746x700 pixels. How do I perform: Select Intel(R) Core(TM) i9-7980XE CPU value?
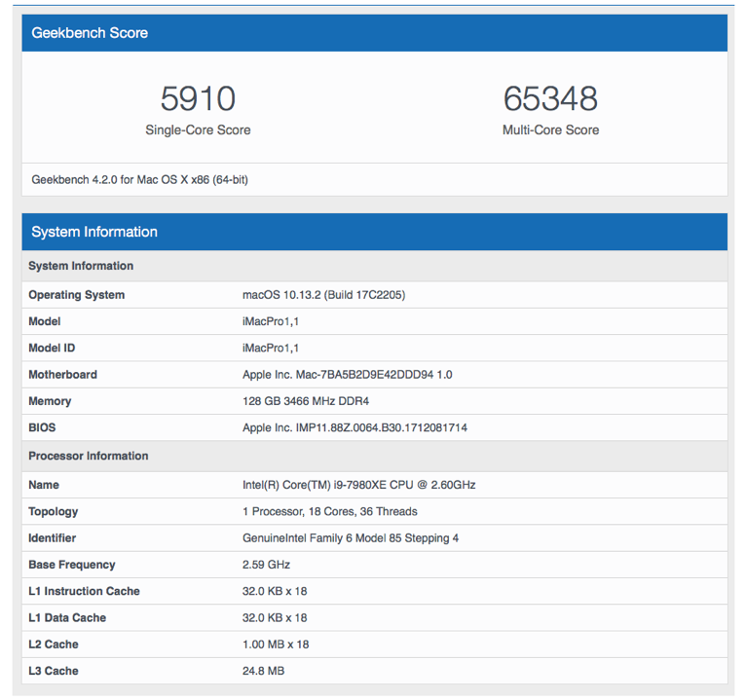(x=359, y=485)
